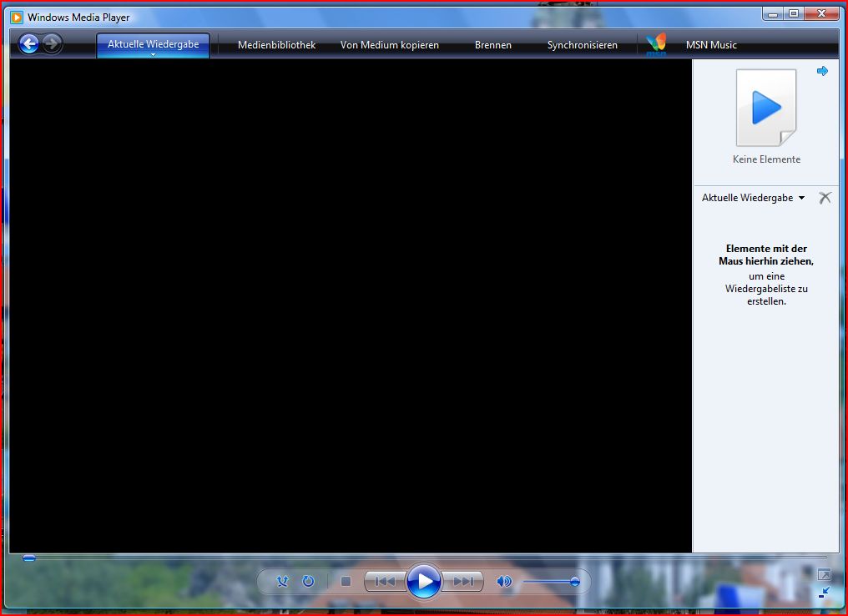
Task: Click the seek bar handle
Action: (x=29, y=558)
